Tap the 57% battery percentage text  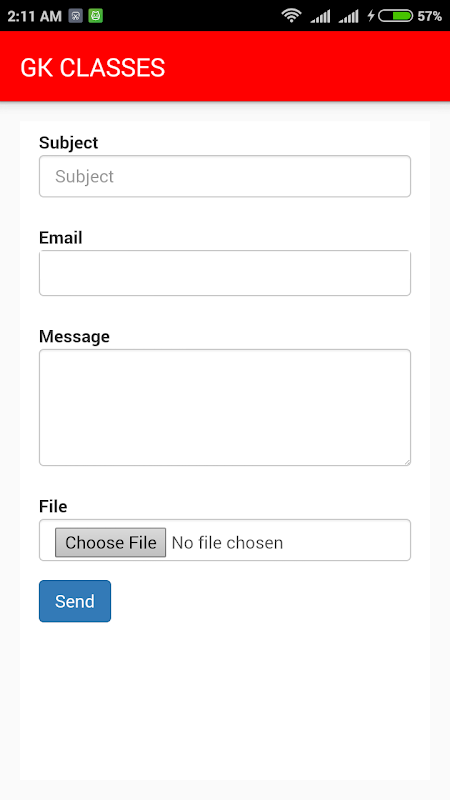[x=429, y=16]
